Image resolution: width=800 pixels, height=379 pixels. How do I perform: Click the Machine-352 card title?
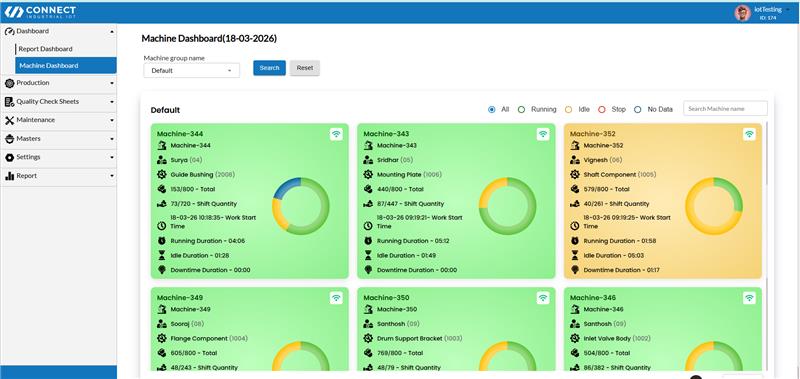[592, 134]
